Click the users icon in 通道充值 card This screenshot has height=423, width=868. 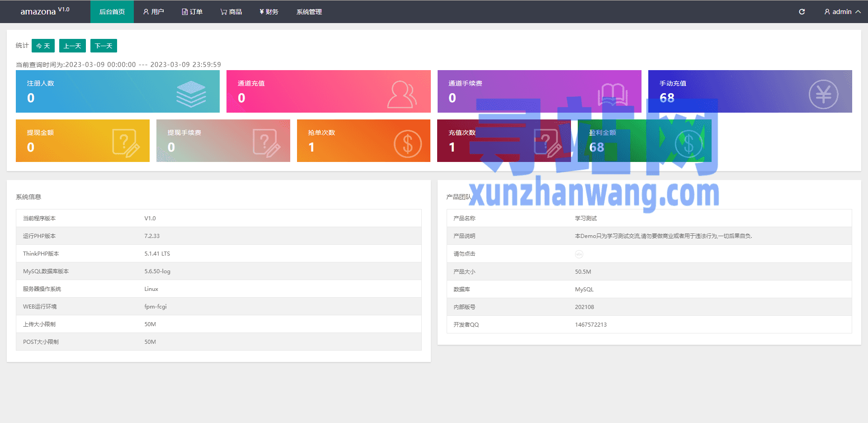click(x=402, y=94)
